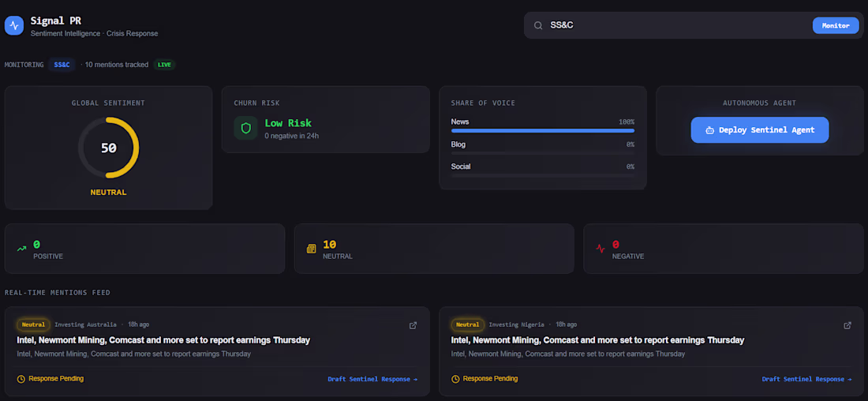This screenshot has height=401, width=868.
Task: Click the global sentiment gauge showing 50
Action: point(108,148)
